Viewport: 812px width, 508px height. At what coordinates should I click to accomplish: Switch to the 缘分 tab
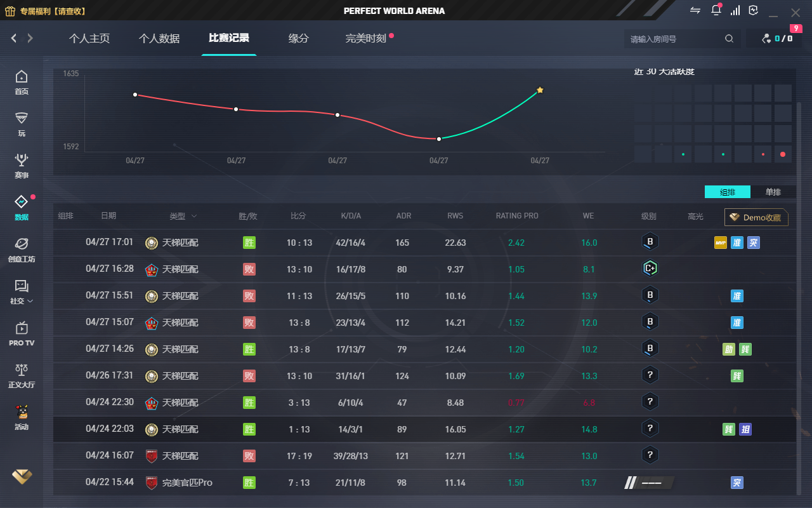point(299,39)
